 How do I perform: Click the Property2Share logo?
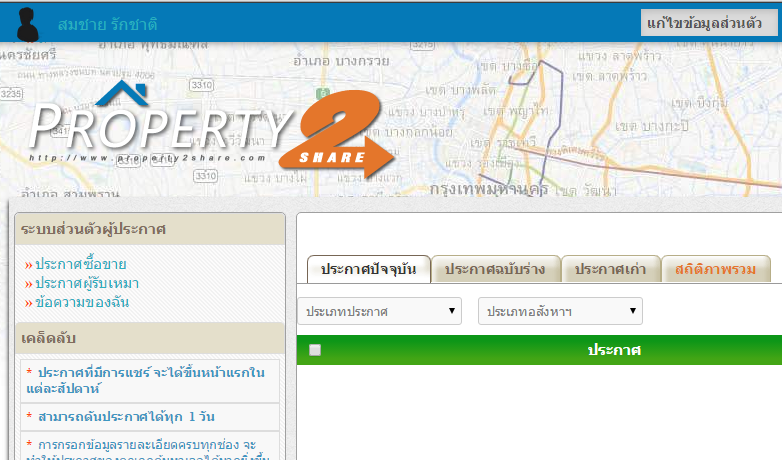tap(212, 130)
